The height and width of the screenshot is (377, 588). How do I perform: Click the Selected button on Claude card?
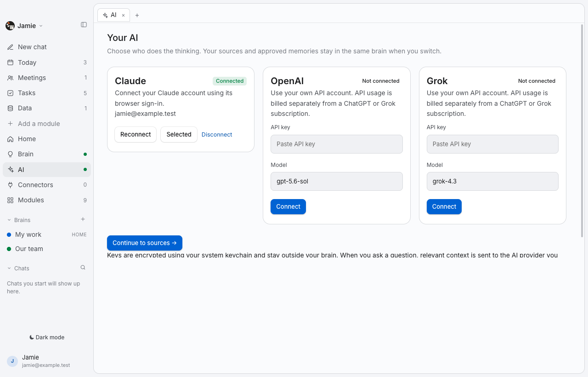pyautogui.click(x=179, y=135)
